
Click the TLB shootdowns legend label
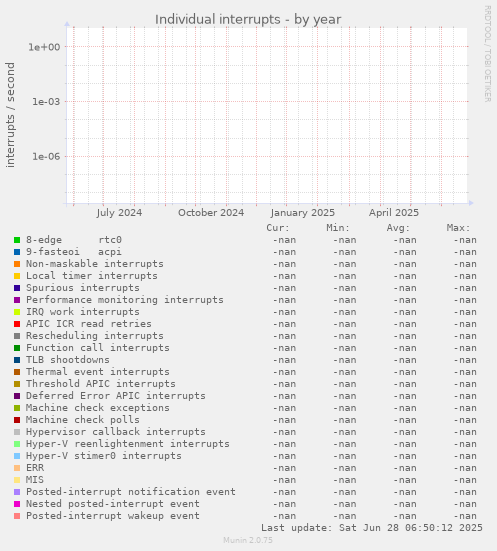coord(67,360)
